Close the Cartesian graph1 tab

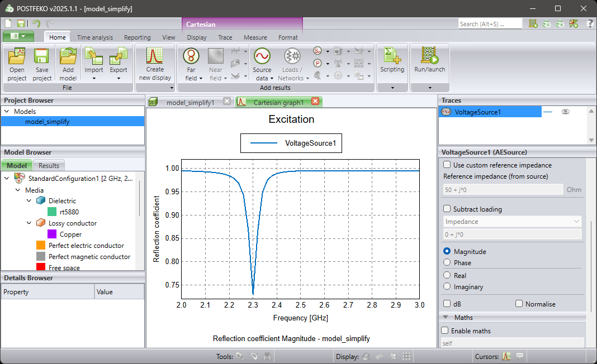pyautogui.click(x=315, y=101)
